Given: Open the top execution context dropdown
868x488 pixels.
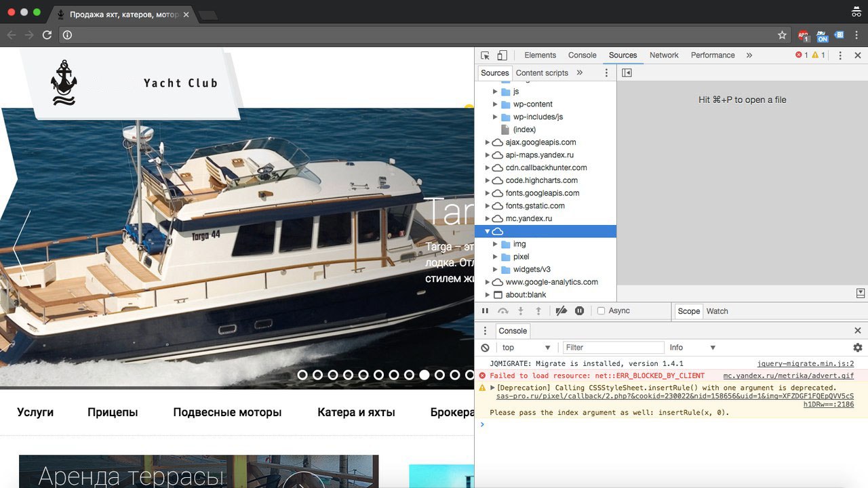Looking at the screenshot, I should click(x=526, y=348).
